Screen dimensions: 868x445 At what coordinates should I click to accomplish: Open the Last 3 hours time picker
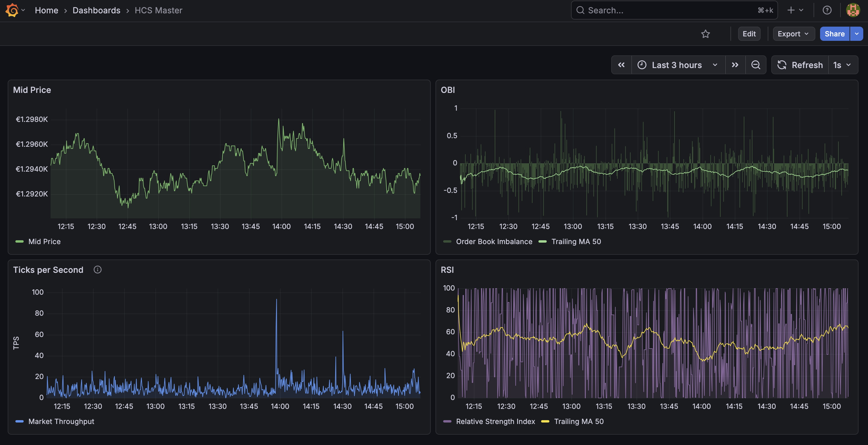coord(678,65)
